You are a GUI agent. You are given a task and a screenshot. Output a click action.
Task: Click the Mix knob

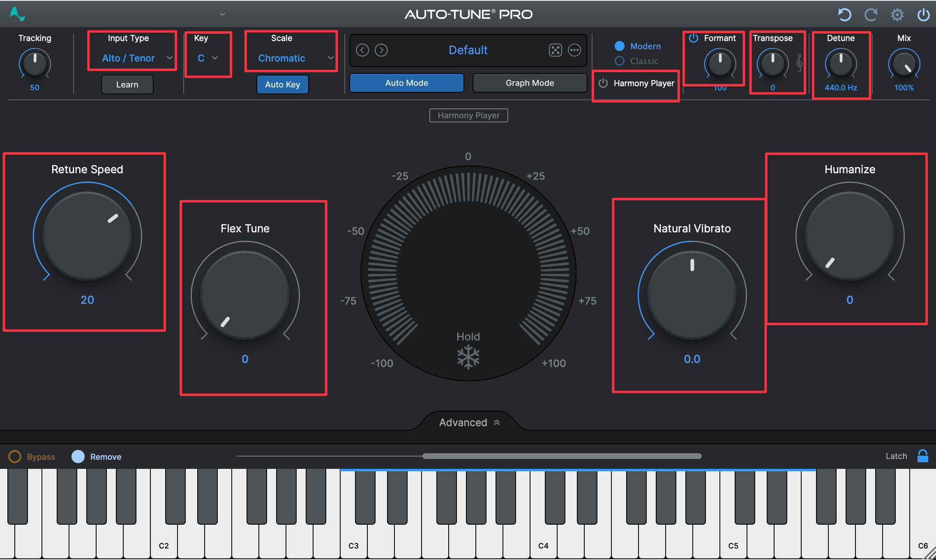click(904, 64)
